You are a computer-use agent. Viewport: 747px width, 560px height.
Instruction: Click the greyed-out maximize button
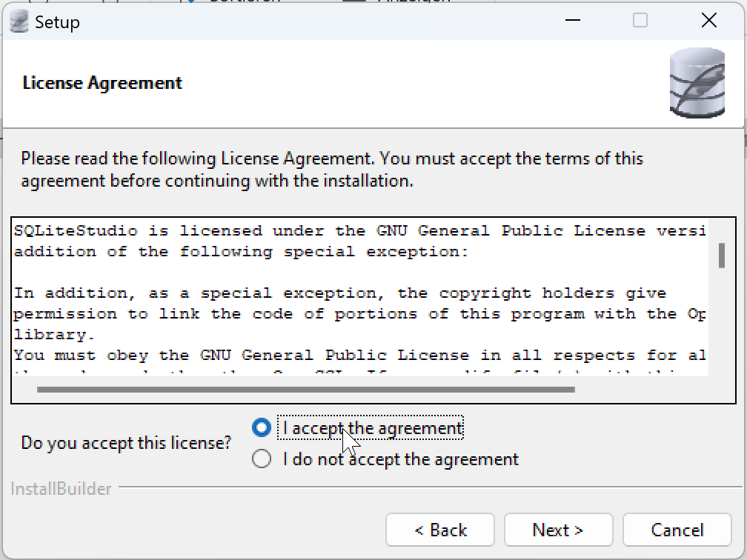pos(640,21)
